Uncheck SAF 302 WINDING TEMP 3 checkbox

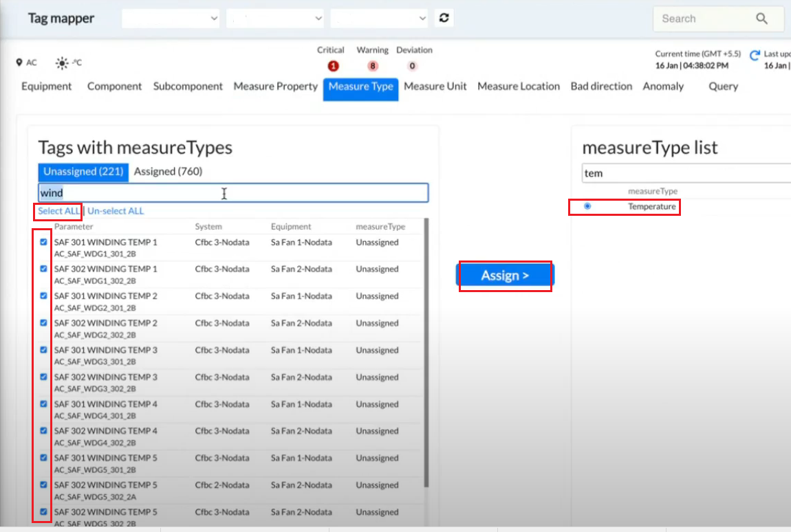44,377
